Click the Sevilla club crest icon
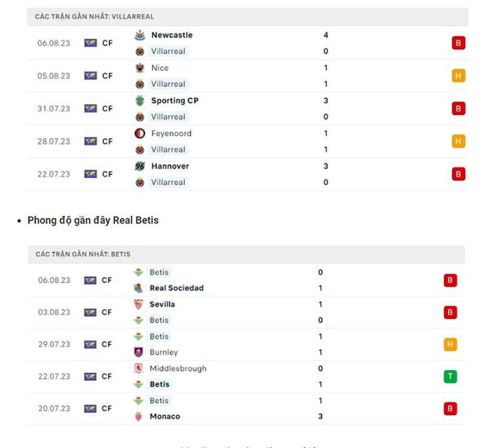485x448 pixels. tap(138, 304)
